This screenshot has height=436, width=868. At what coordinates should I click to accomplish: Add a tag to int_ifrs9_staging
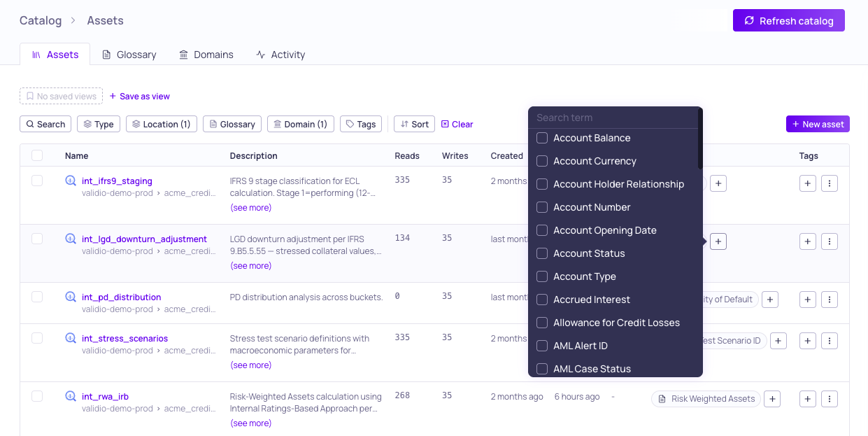[x=807, y=183]
